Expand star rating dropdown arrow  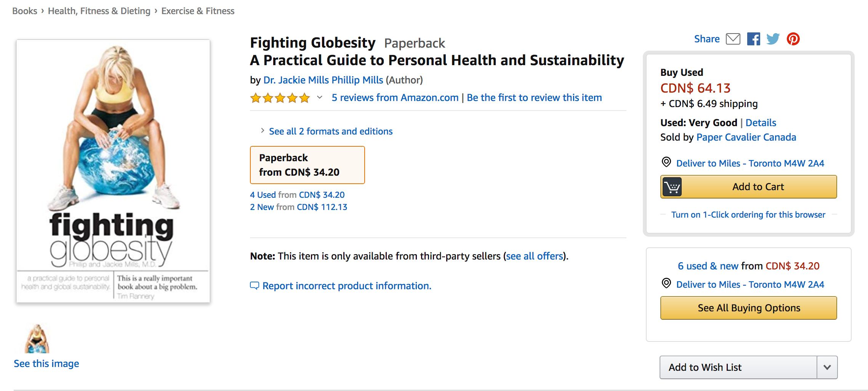click(320, 98)
